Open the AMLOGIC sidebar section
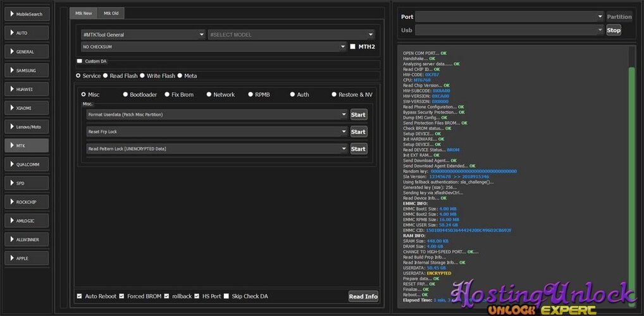644x316 pixels. pos(27,221)
